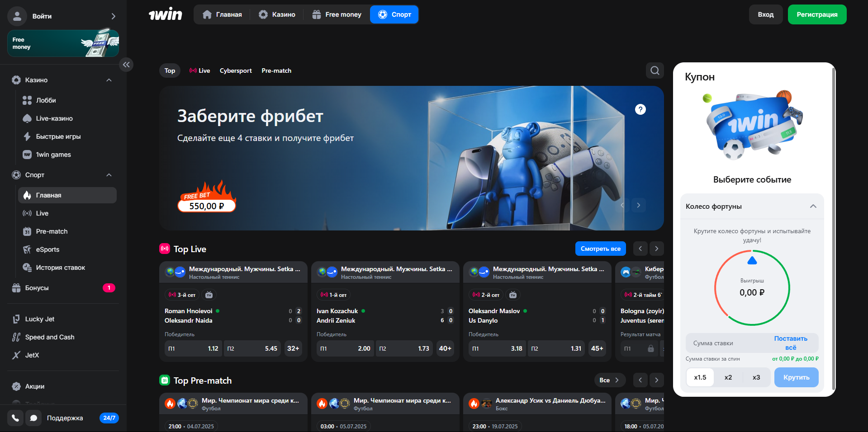The height and width of the screenshot is (432, 868).
Task: Open video stream icon for Roman Hnoievoi match
Action: coord(209,295)
